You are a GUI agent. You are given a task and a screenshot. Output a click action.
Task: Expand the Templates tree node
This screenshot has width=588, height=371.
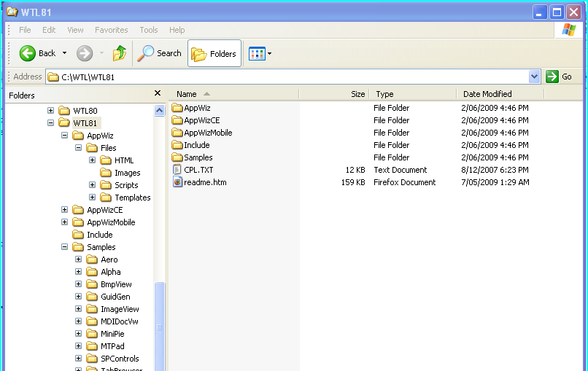(92, 197)
